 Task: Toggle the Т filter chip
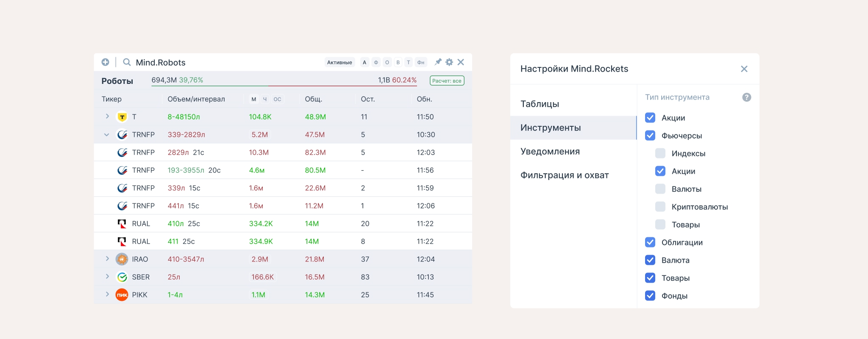[x=409, y=62]
